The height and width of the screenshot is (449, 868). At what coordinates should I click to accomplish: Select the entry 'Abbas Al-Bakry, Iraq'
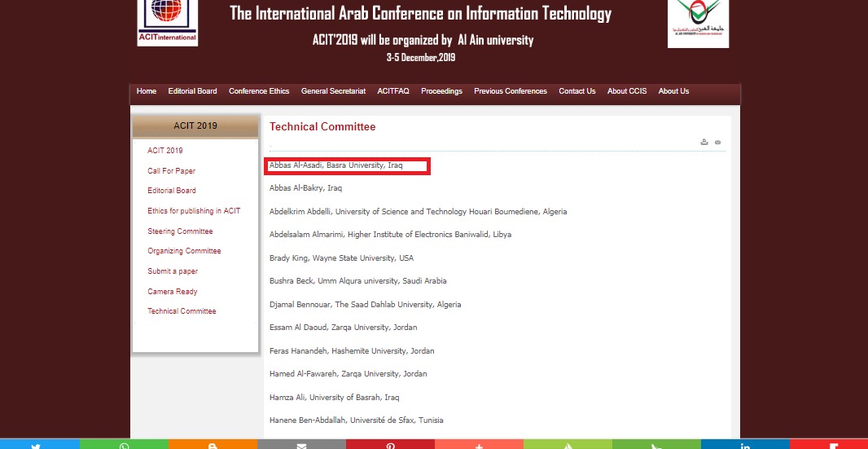(x=305, y=188)
